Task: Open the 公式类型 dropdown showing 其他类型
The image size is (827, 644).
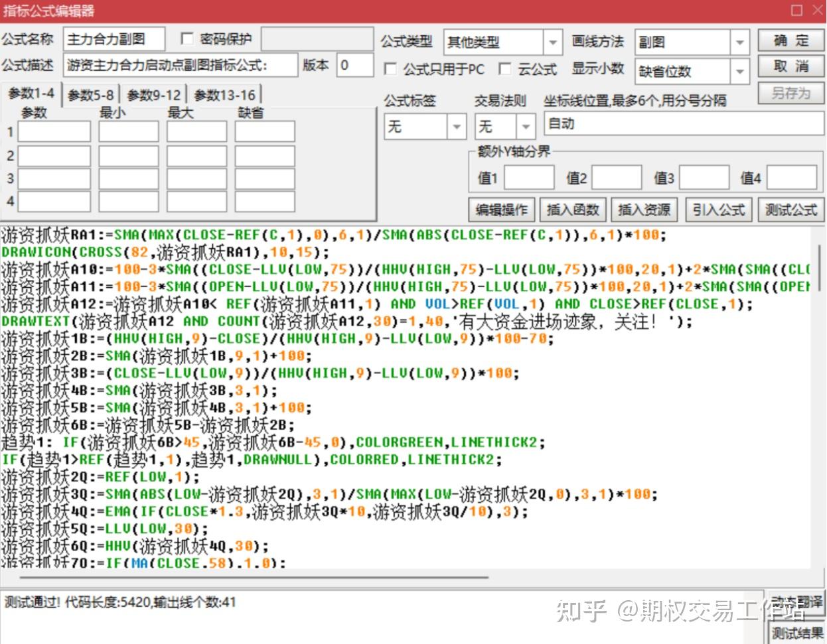Action: 553,42
